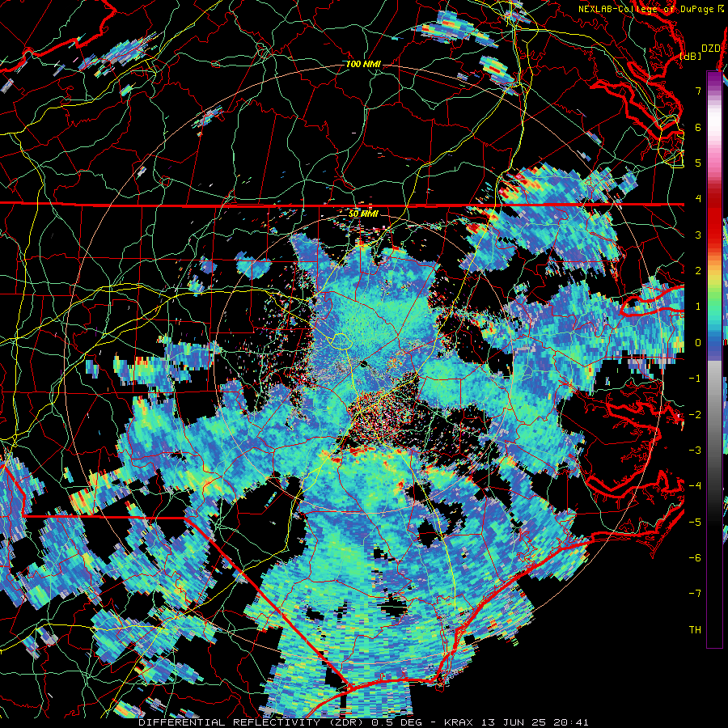Viewport: 728px width, 728px height.
Task: Click the 3 value on color scale
Action: [698, 235]
